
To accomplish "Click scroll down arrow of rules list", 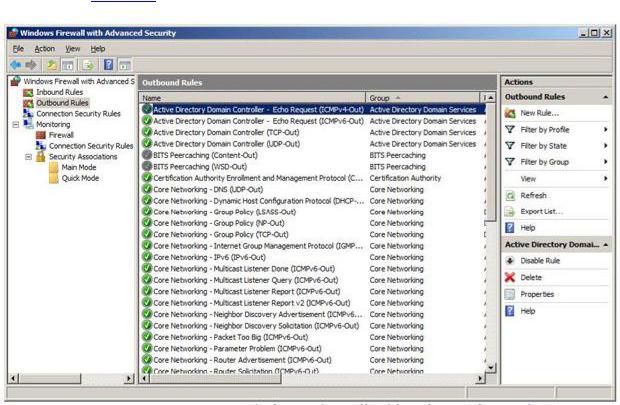I will (x=491, y=368).
